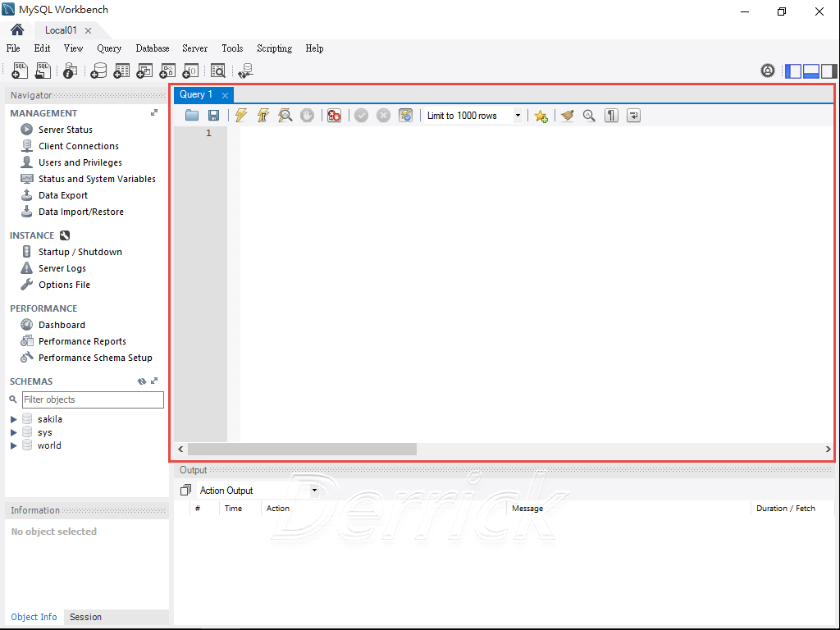This screenshot has width=840, height=630.
Task: Click the output copy icon beside Action Output
Action: pos(185,490)
